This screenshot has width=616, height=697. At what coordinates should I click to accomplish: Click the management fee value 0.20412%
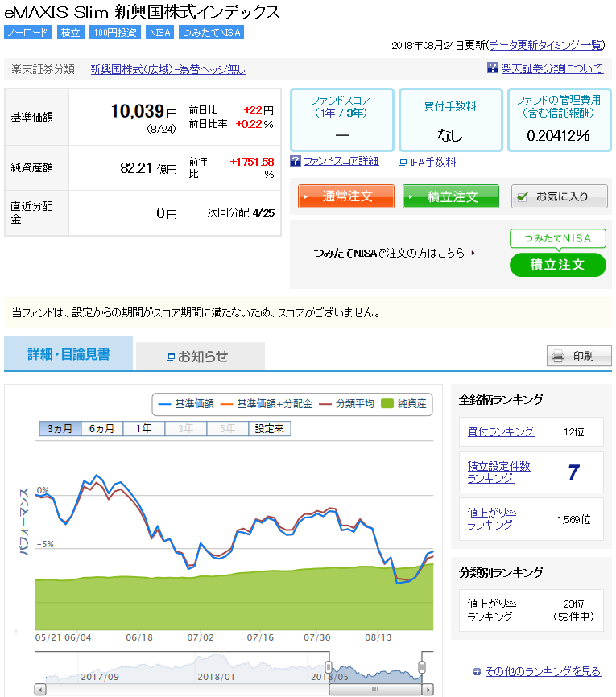click(559, 135)
